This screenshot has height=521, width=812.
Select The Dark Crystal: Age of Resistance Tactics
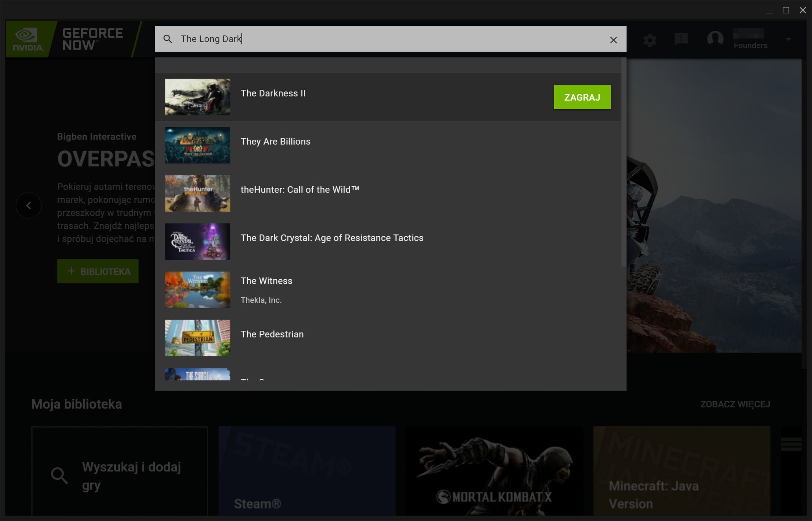pos(388,241)
